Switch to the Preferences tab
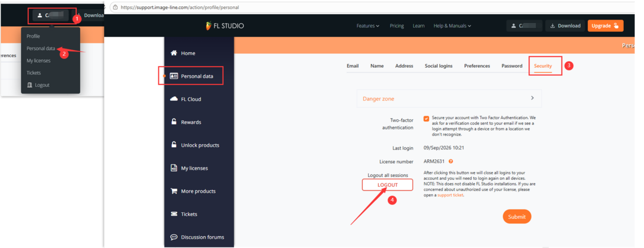 coord(477,66)
